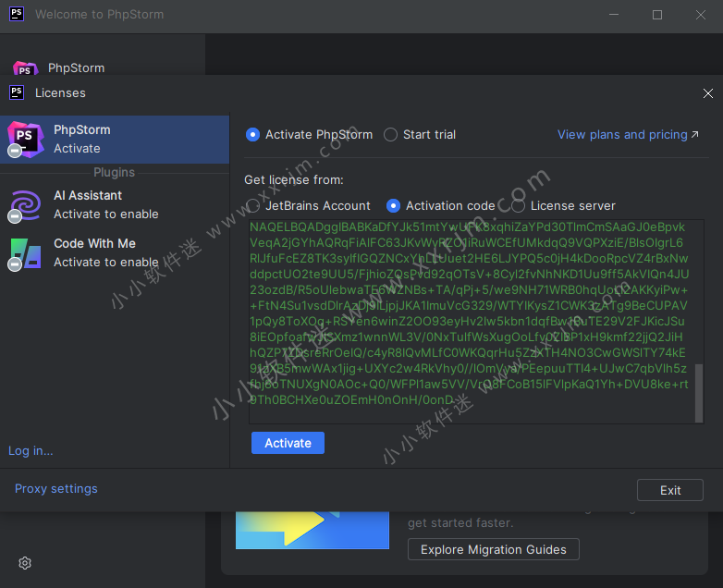Click the blue Activate button
This screenshot has width=723, height=588.
(x=288, y=443)
